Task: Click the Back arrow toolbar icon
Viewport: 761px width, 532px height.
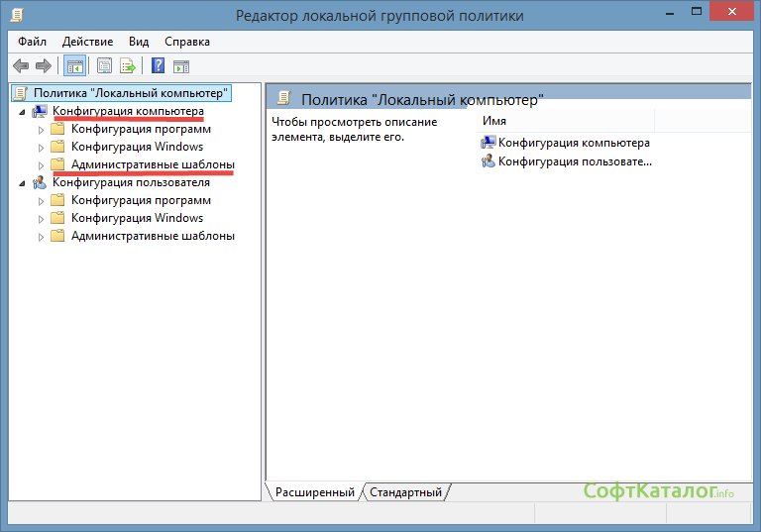Action: click(20, 66)
